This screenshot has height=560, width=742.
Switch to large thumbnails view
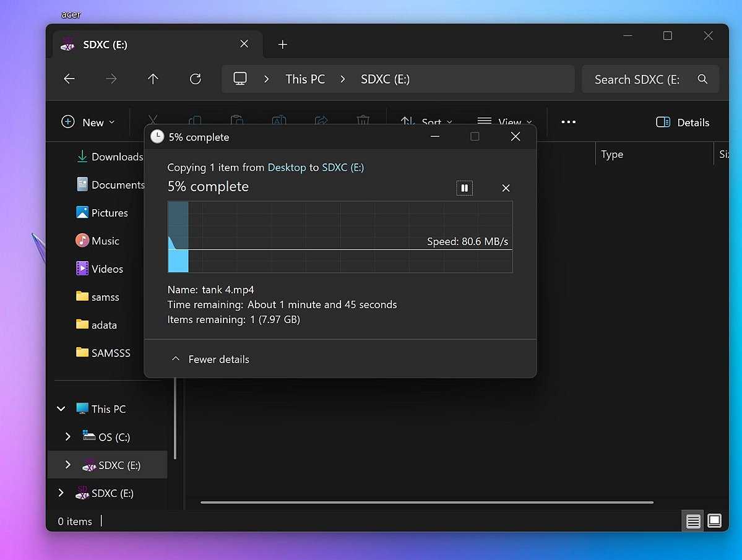point(714,521)
